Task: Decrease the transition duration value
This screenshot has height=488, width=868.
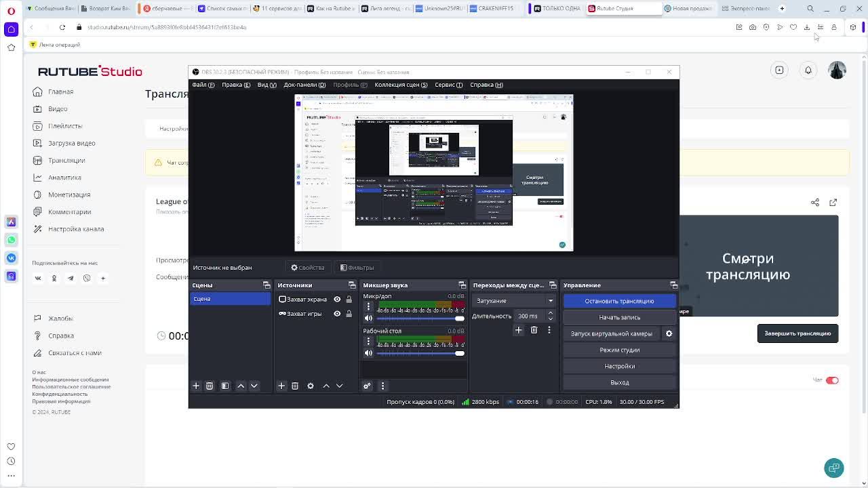Action: 550,319
